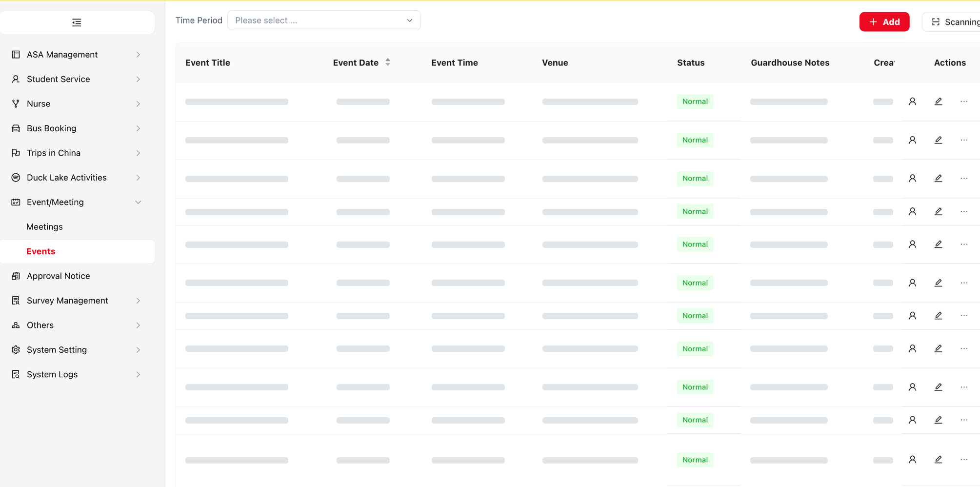Screen dimensions: 980x487
Task: Click the edit pencil icon in the last row
Action: click(x=938, y=460)
